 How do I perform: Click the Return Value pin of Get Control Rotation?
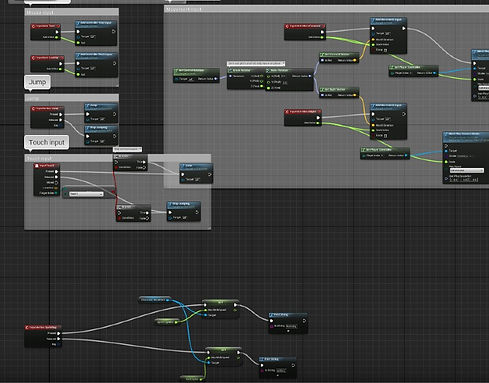coord(216,79)
